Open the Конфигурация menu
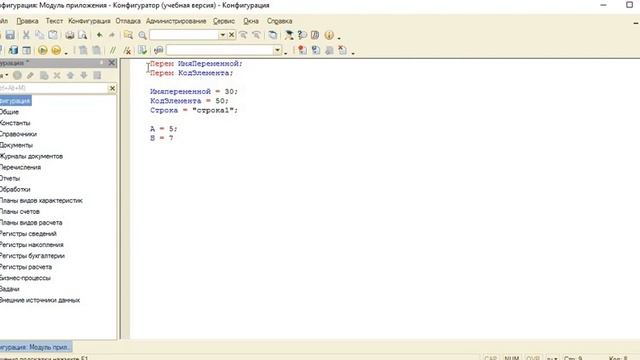This screenshot has height=360, width=640. point(89,21)
